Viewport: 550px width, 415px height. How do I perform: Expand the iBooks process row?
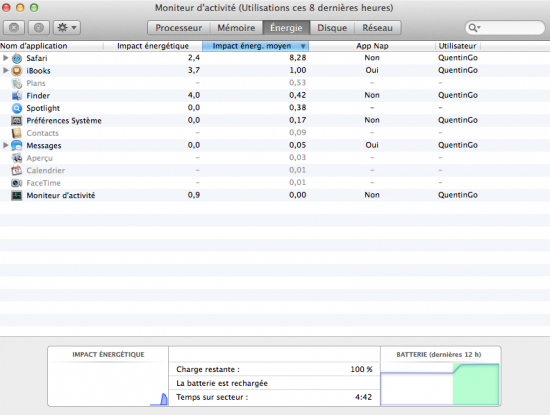(x=6, y=70)
